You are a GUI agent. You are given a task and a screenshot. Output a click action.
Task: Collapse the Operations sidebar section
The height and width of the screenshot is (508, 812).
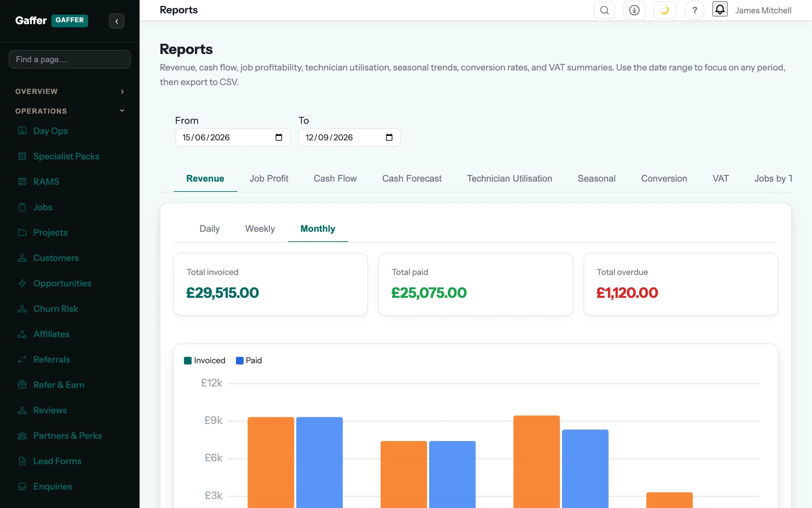point(70,111)
